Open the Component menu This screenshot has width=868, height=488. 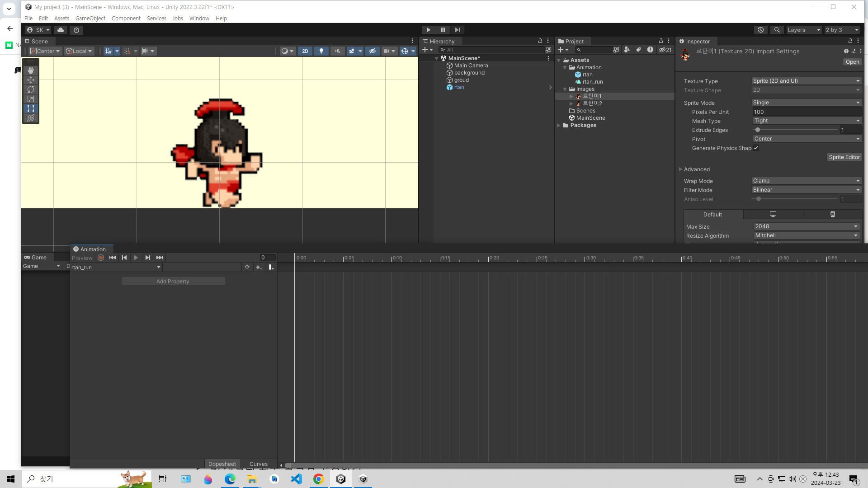126,18
